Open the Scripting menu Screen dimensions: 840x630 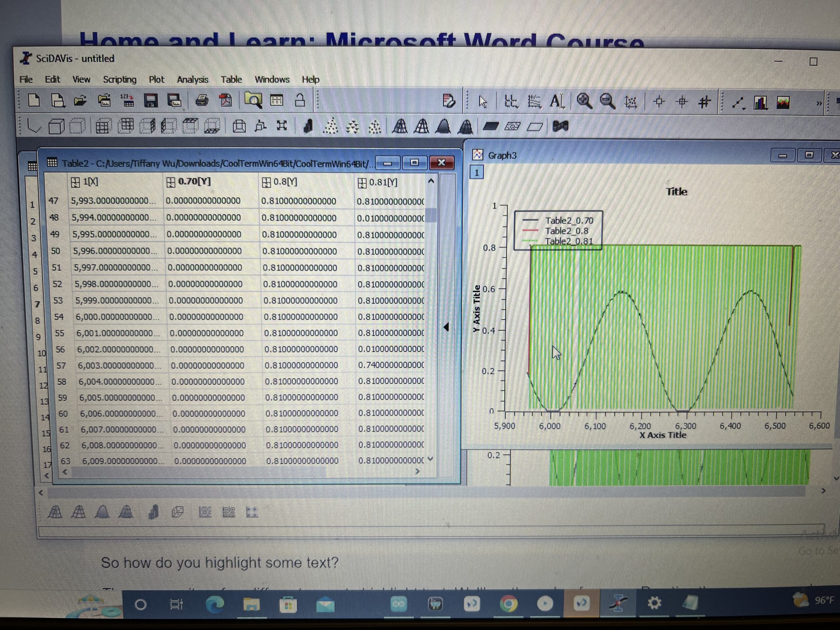[x=120, y=79]
